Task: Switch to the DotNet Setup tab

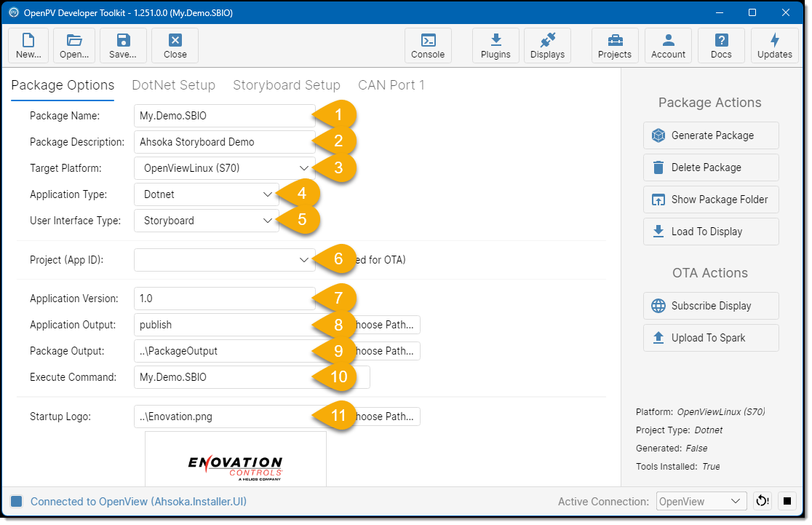Action: (173, 85)
